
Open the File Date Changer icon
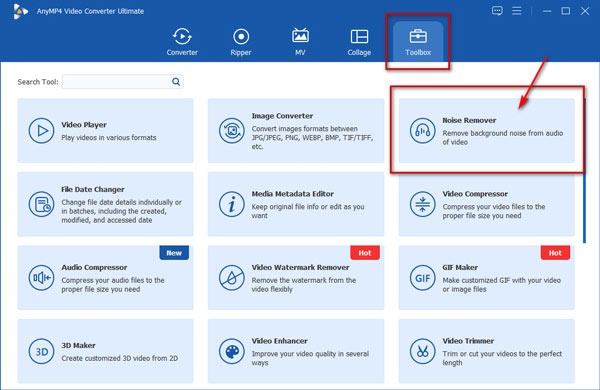41,204
